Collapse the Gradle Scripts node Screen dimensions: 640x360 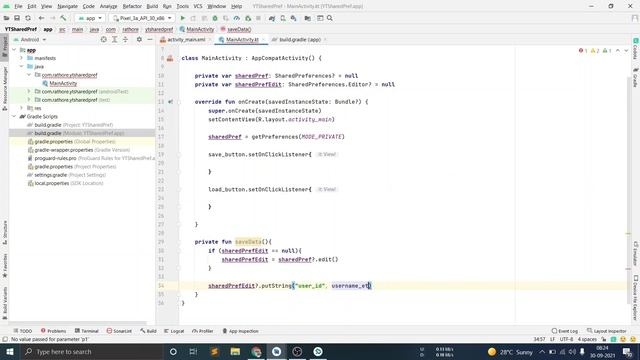pos(15,116)
